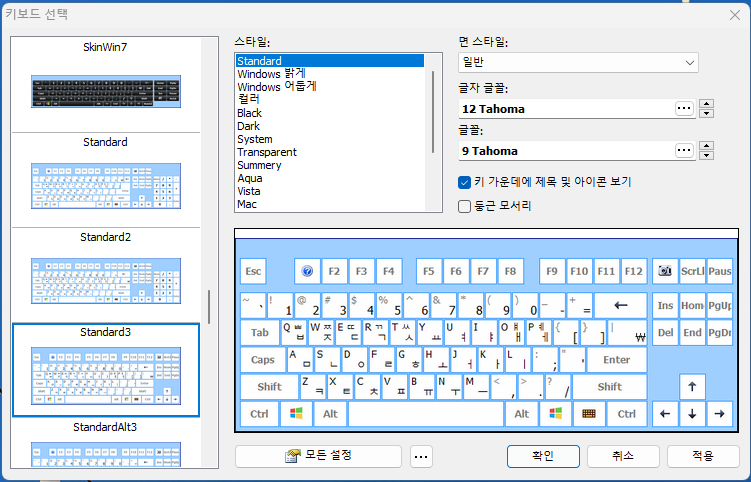Click the End key in keyboard preview
The height and width of the screenshot is (482, 751).
[692, 333]
